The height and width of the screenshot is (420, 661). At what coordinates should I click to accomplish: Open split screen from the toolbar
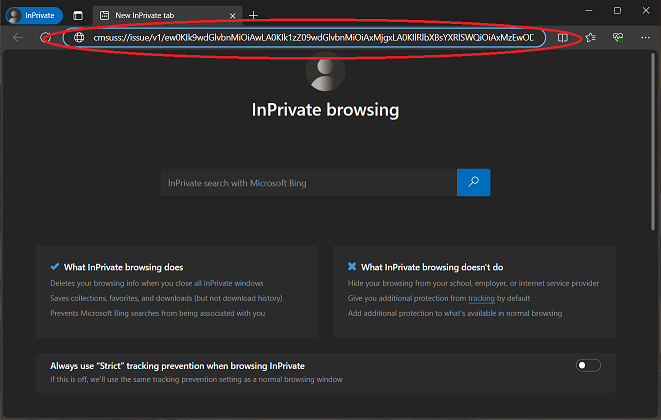point(563,38)
